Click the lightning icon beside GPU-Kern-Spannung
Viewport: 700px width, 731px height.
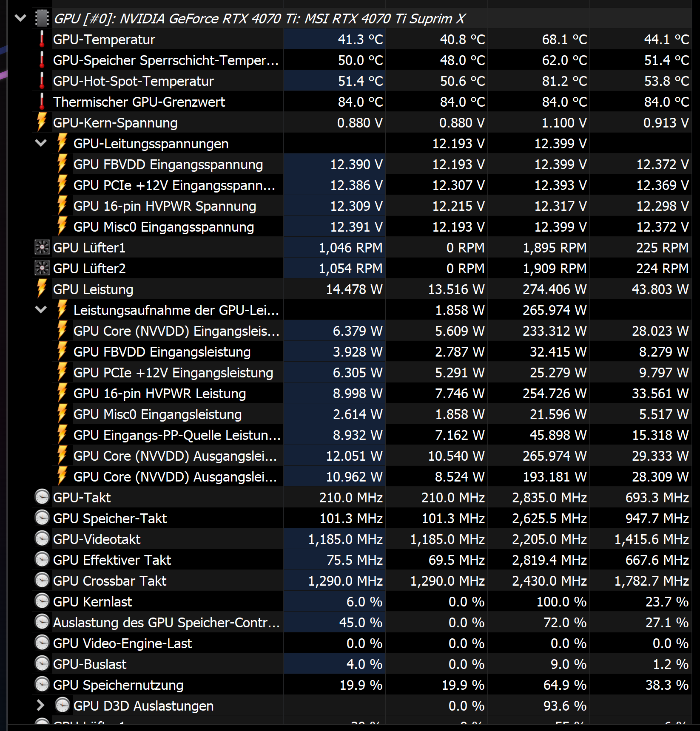point(41,122)
